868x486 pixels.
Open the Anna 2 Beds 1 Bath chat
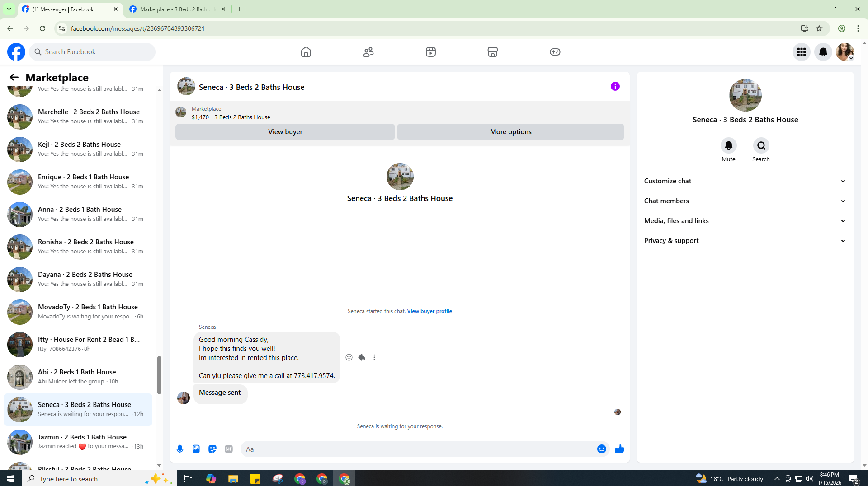[78, 214]
